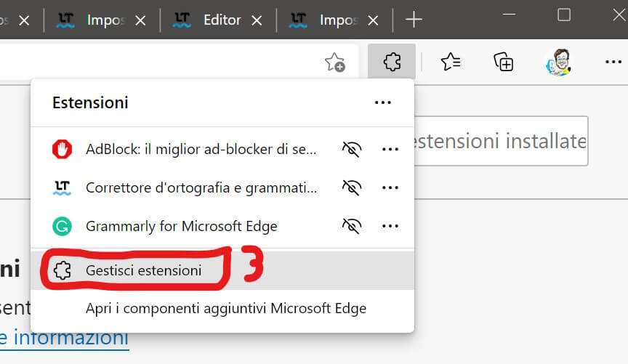This screenshot has height=364, width=628.
Task: Click the LanguageTool LT extension icon
Action: 63,188
